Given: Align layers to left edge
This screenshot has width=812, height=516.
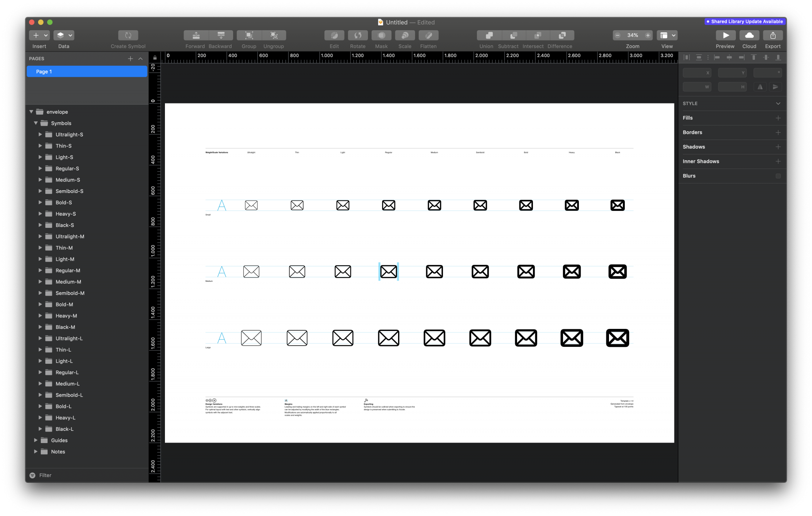Looking at the screenshot, I should pyautogui.click(x=717, y=58).
